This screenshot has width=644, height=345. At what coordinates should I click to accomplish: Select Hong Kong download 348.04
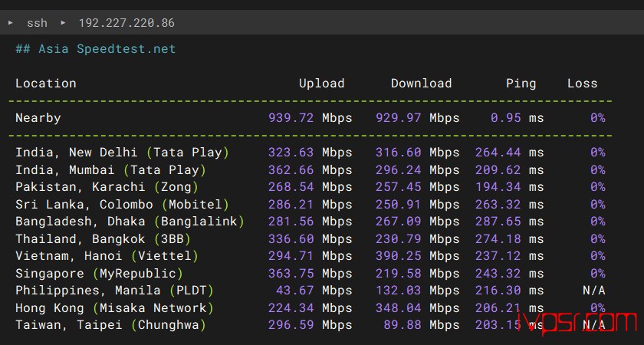[399, 307]
